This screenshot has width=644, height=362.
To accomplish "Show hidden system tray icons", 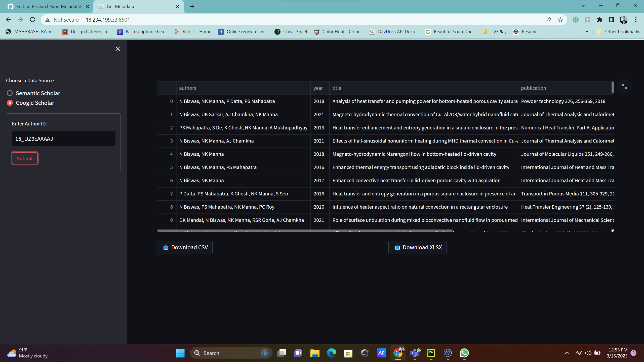I will click(x=567, y=353).
